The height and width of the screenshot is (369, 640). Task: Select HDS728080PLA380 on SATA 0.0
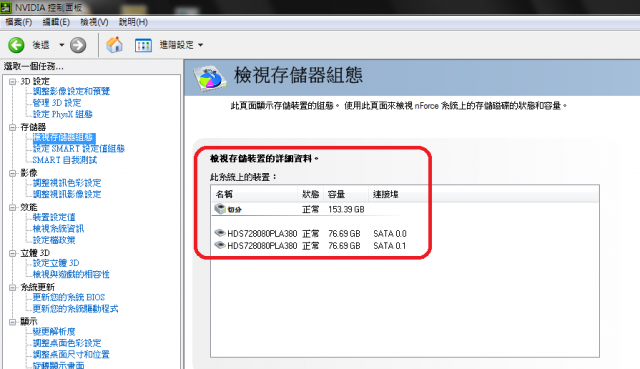pyautogui.click(x=262, y=233)
